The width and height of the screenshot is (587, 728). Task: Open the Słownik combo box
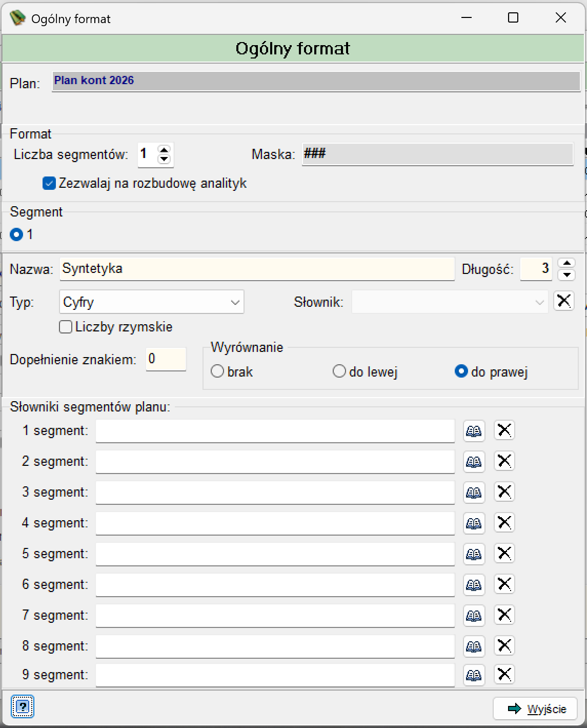coord(450,302)
